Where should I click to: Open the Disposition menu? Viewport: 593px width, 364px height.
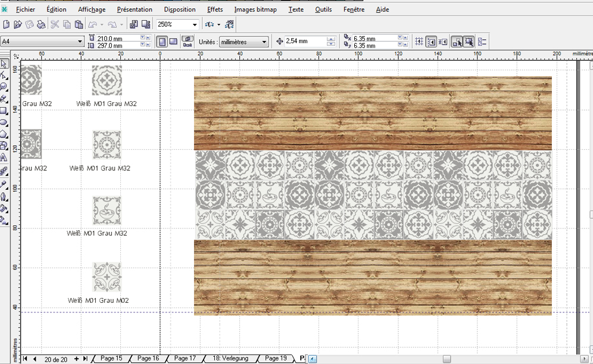pos(180,10)
